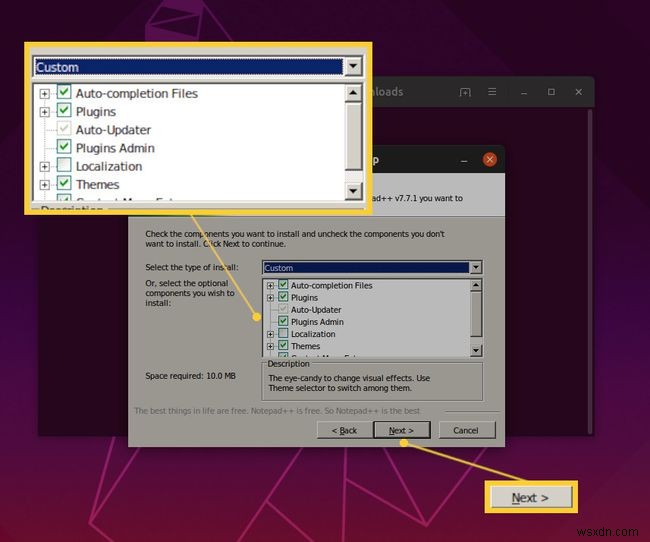Continue with the Next > button
This screenshot has height=542, width=650.
401,430
